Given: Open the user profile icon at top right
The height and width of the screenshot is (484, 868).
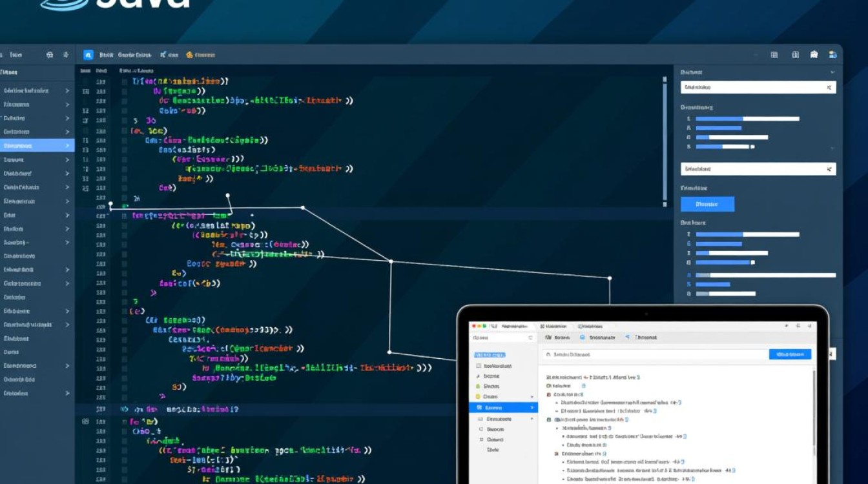Looking at the screenshot, I should [x=833, y=55].
